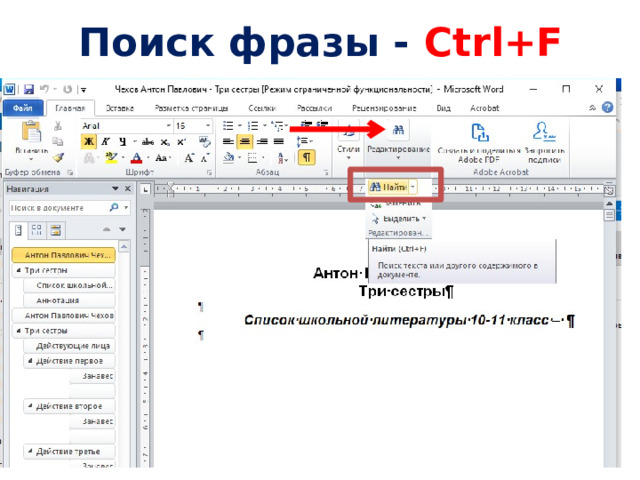Click the Multilevel list icon
The height and width of the screenshot is (480, 640).
[278, 126]
